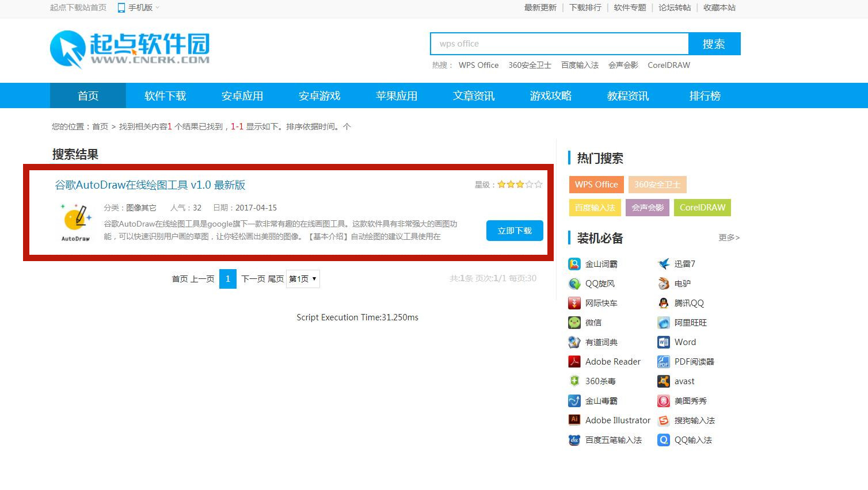This screenshot has height=490, width=868.
Task: Expand the 手机版 dropdown at top
Action: click(x=139, y=7)
